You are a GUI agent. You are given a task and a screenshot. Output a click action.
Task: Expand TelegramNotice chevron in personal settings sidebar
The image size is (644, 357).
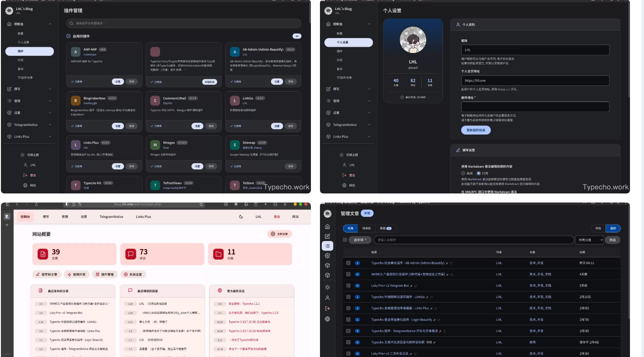tap(369, 125)
